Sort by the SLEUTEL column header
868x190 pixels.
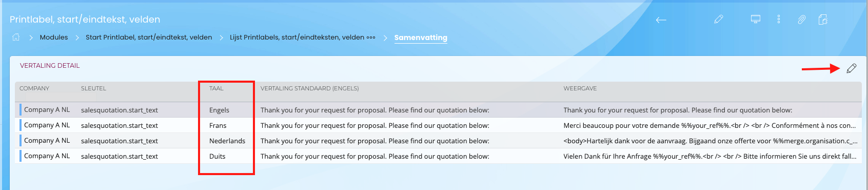93,88
